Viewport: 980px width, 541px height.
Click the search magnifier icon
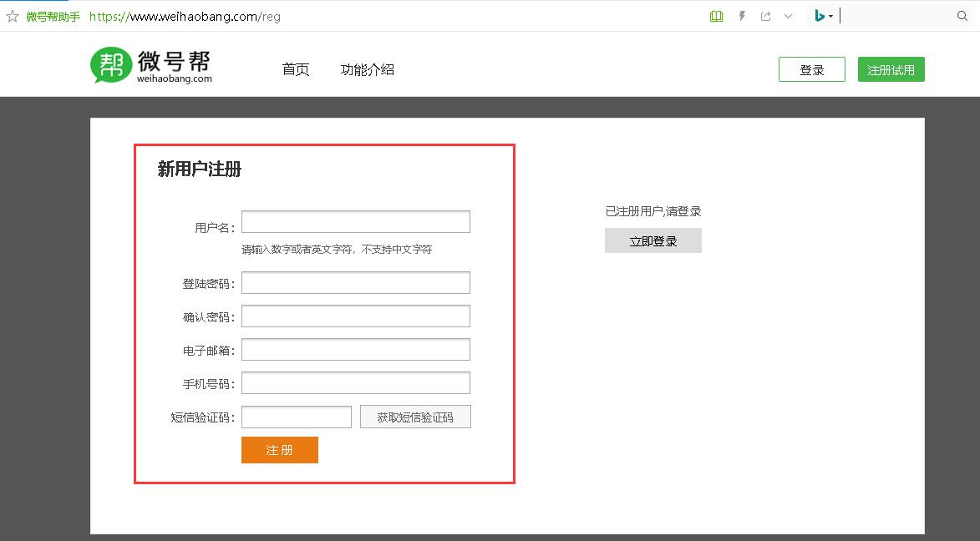click(x=962, y=16)
